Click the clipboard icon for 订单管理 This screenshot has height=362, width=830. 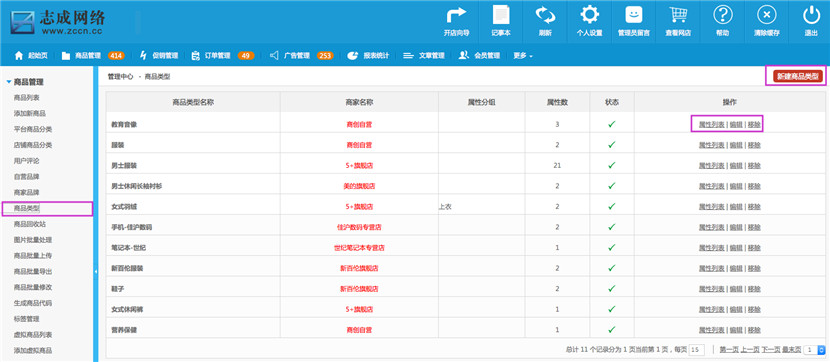pyautogui.click(x=196, y=56)
